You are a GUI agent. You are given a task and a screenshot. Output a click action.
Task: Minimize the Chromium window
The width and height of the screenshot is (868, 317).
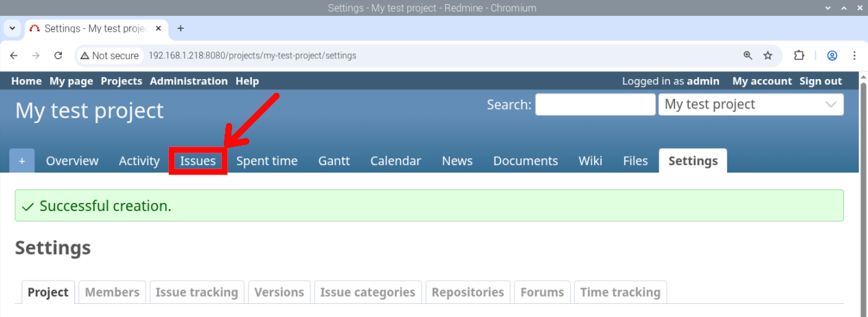point(827,8)
